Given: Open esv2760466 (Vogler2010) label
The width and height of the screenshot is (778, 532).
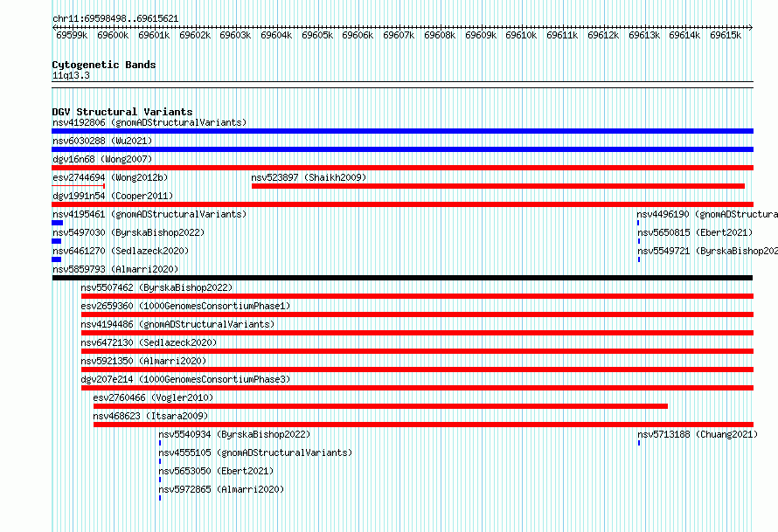Looking at the screenshot, I should 153,397.
